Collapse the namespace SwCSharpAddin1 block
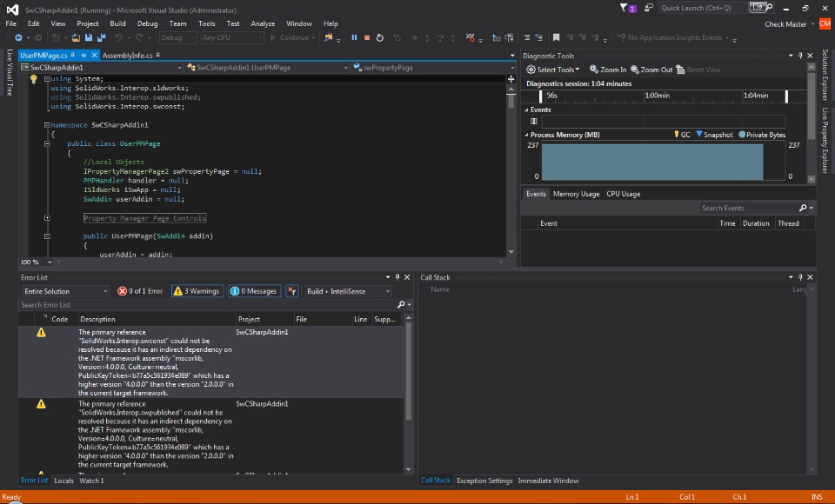Screen dimensions: 835x504 47,125
